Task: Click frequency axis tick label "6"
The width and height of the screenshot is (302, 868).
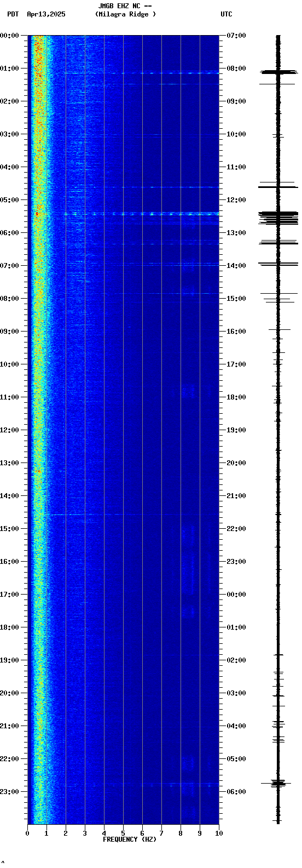Action: (142, 833)
